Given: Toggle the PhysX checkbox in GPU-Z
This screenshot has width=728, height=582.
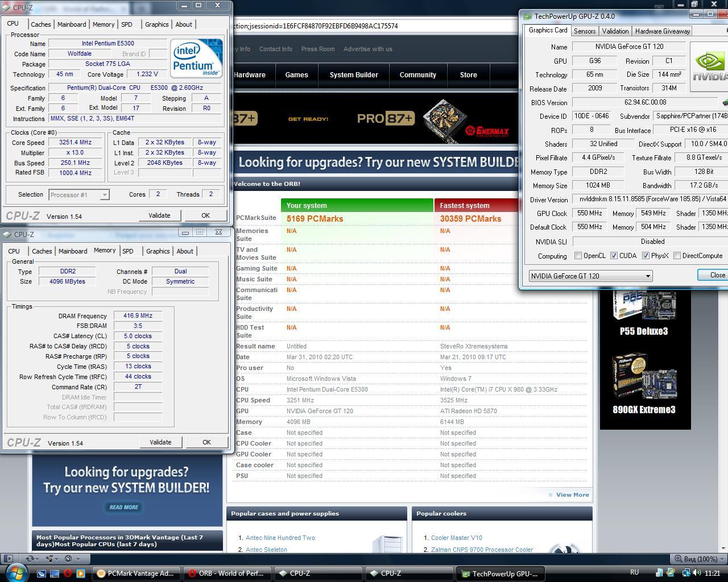Looking at the screenshot, I should click(646, 256).
